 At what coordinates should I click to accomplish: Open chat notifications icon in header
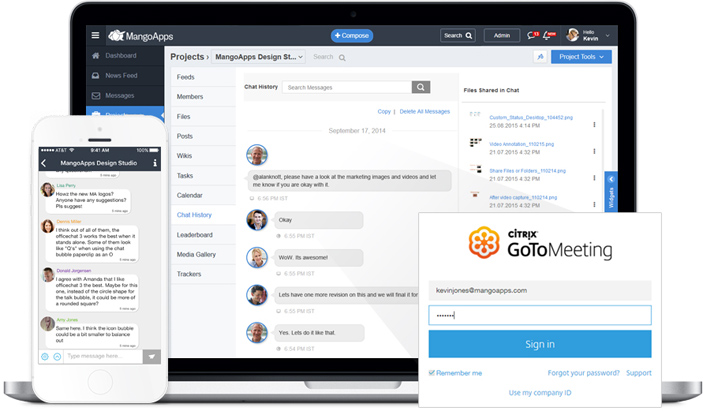(533, 35)
